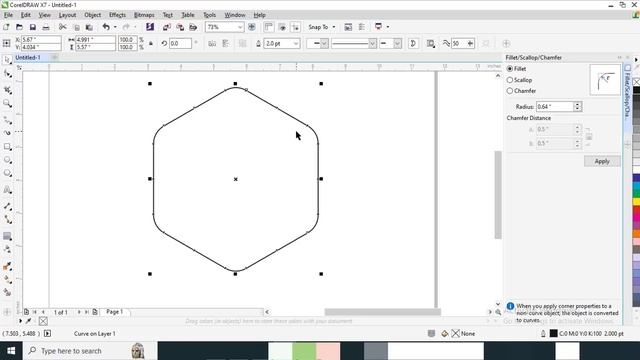Screen dimensions: 640x360
Task: Open the outline width 2.0 pt dropdown
Action: tap(296, 43)
